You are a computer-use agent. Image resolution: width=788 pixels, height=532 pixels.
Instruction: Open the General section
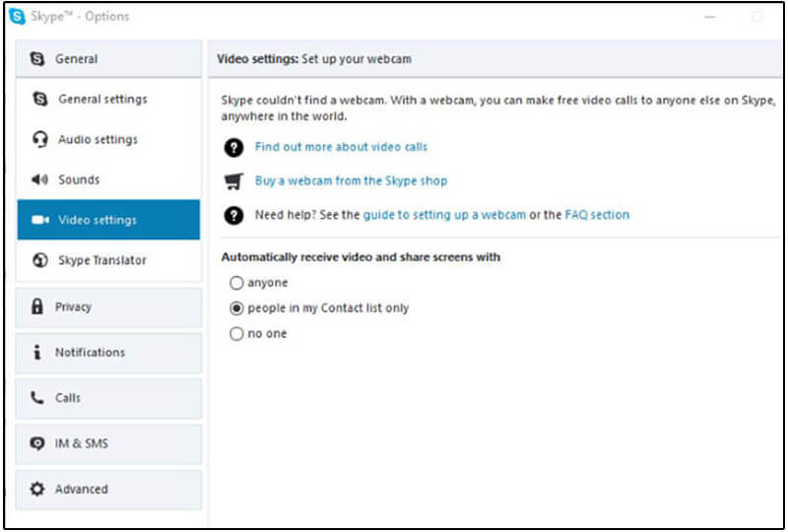tap(108, 59)
